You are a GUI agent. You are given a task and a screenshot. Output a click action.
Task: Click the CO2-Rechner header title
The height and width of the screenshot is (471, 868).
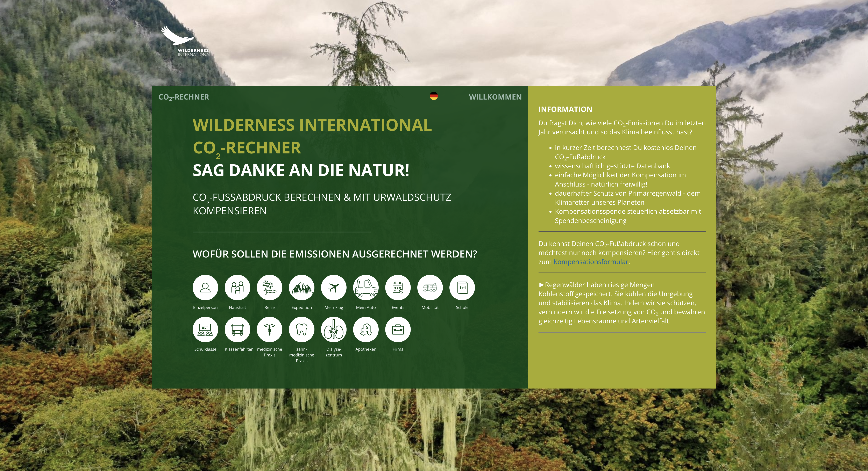(184, 97)
